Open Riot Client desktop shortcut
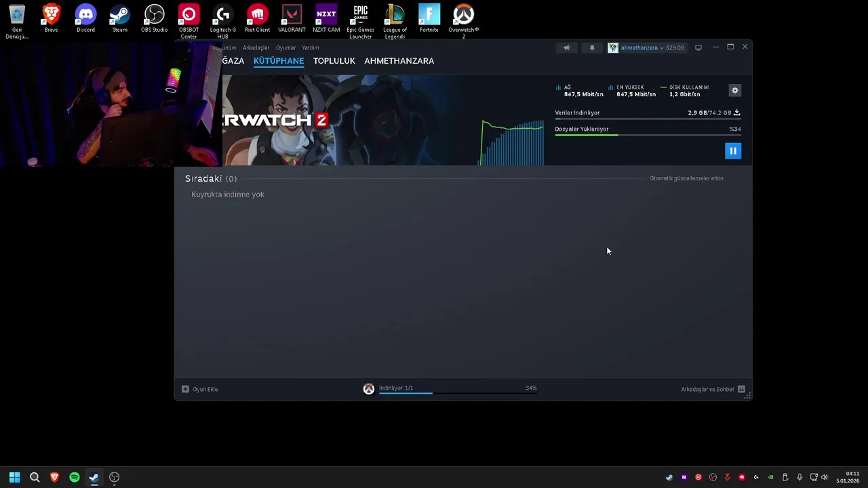Screen dimensions: 868x488 [x=257, y=18]
